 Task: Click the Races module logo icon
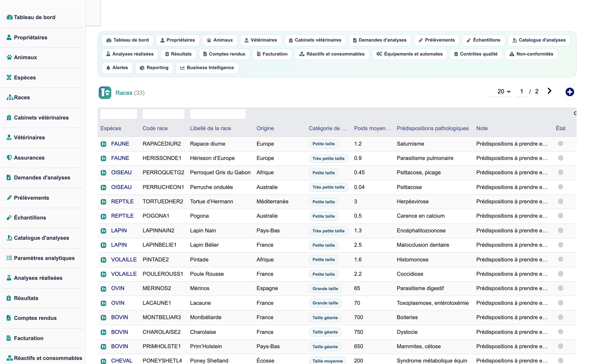click(x=105, y=93)
